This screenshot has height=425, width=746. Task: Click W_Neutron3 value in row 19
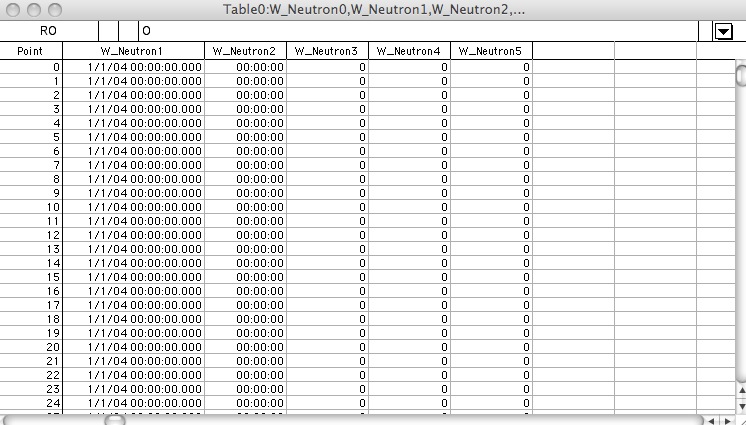pos(327,333)
